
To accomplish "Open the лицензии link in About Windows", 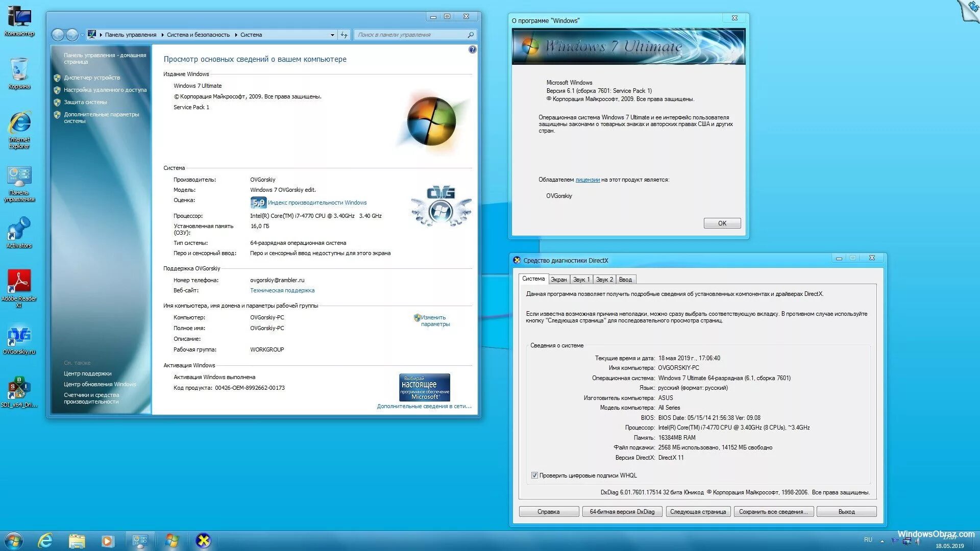I will pyautogui.click(x=587, y=180).
